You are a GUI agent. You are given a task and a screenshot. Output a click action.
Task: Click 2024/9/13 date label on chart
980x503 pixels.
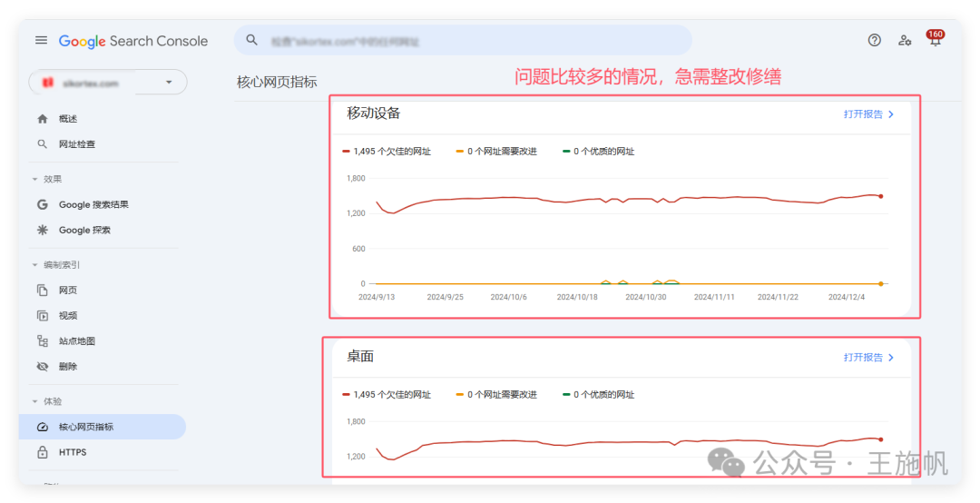click(377, 297)
